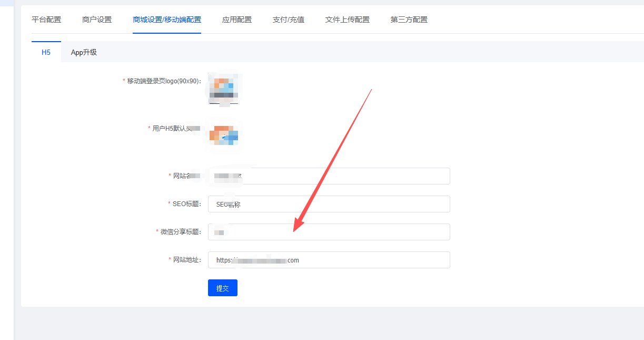This screenshot has width=644, height=340.
Task: Open the 平台配置 tab
Action: pyautogui.click(x=46, y=20)
